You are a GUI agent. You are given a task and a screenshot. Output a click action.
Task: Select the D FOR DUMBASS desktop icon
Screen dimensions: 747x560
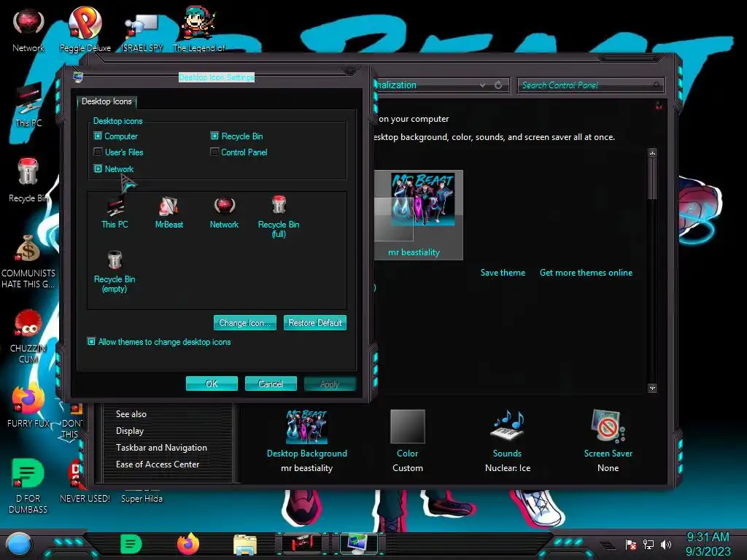[x=28, y=486]
